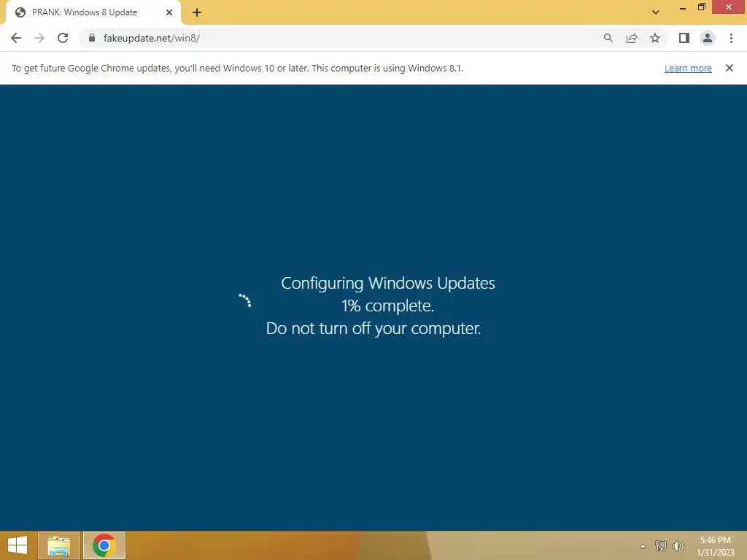Expand the tab search chevron
This screenshot has width=747, height=560.
656,12
